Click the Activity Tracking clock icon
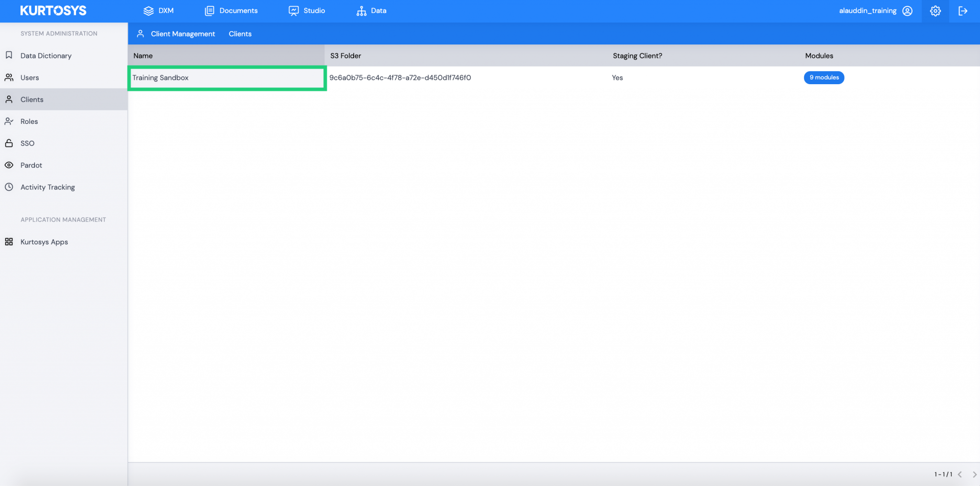The image size is (980, 486). pos(9,187)
